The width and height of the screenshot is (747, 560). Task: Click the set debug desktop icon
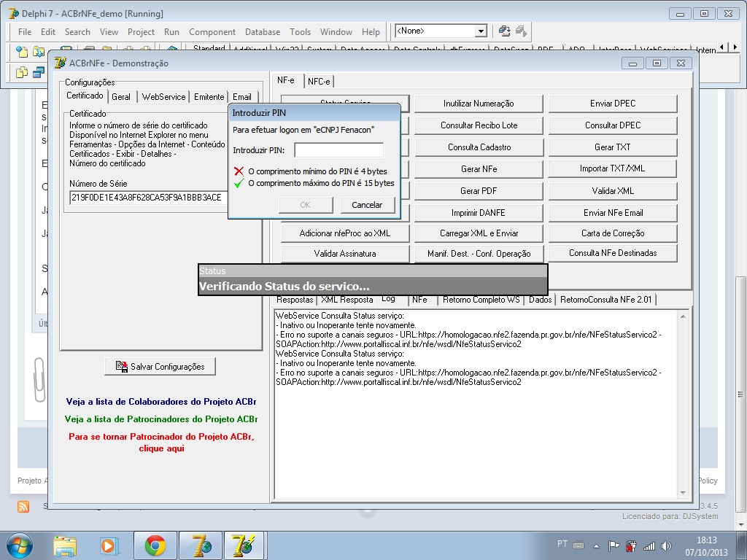click(x=522, y=31)
